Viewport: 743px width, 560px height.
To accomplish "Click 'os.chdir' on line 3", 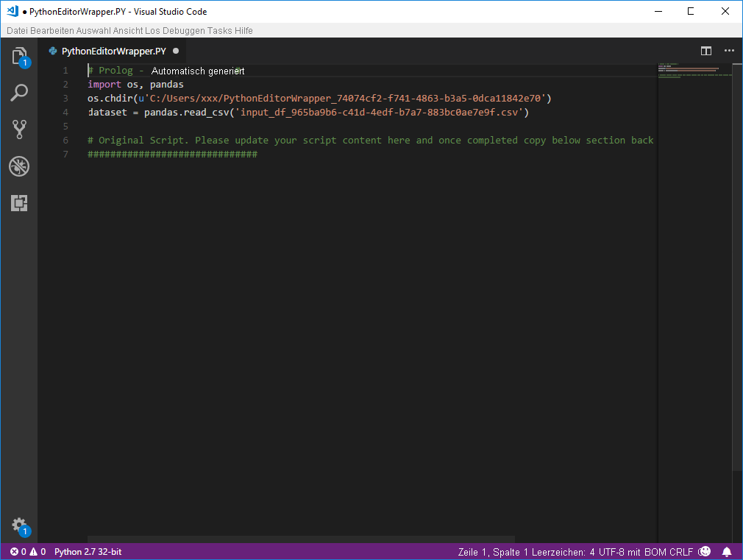I will click(x=110, y=98).
